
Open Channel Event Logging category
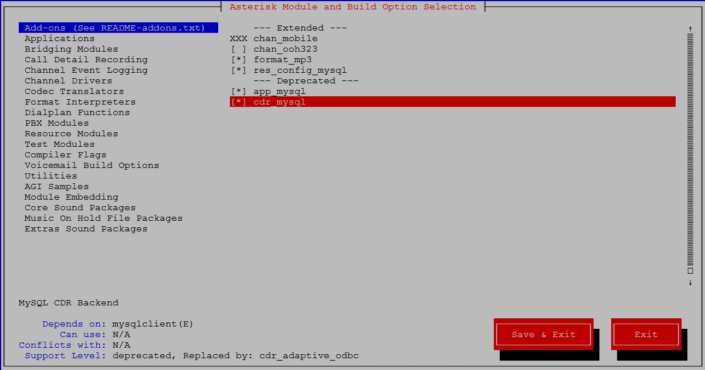coord(86,70)
